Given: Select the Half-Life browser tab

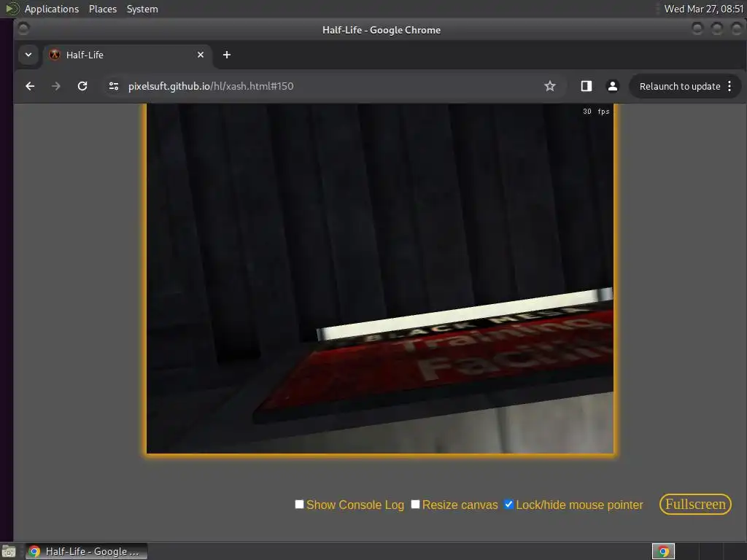Looking at the screenshot, I should click(128, 55).
